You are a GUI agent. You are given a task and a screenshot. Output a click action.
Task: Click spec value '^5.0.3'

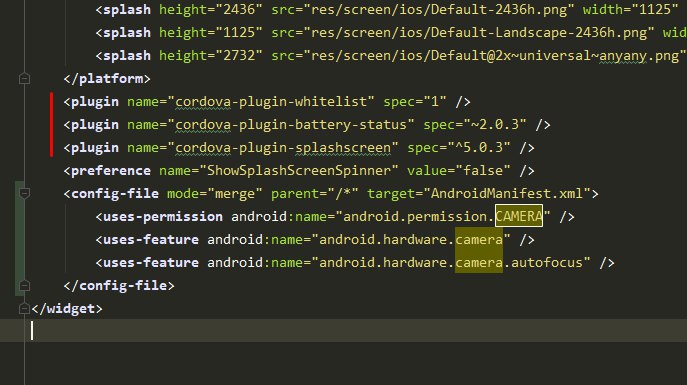[x=479, y=148]
